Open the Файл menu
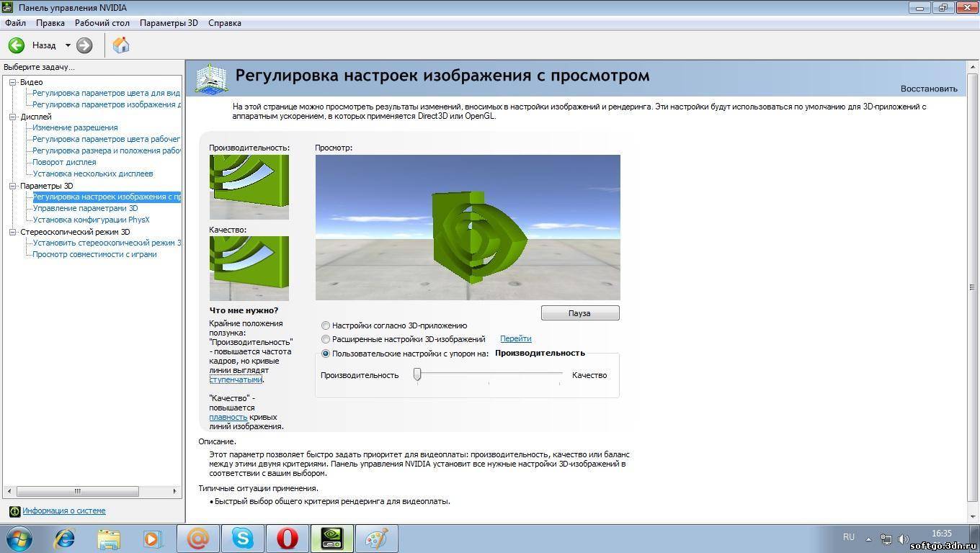 coord(15,23)
